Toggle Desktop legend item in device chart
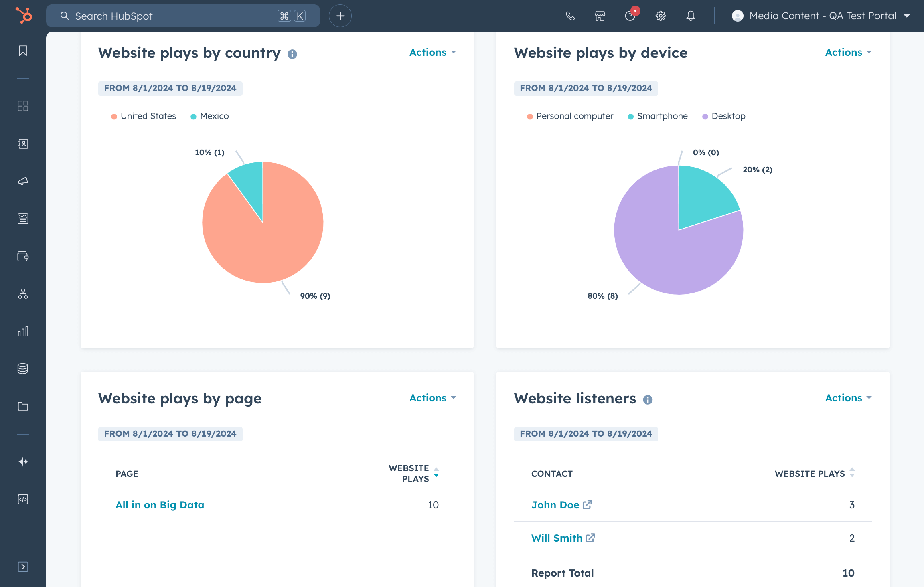Image resolution: width=924 pixels, height=587 pixels. coord(728,116)
